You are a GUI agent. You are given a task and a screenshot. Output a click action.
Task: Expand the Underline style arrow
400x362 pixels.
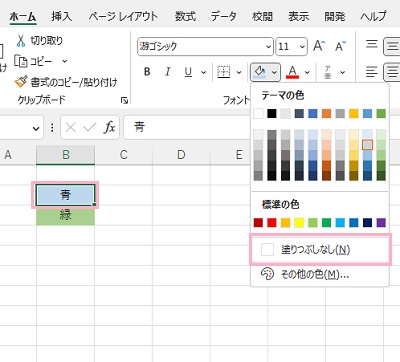203,72
